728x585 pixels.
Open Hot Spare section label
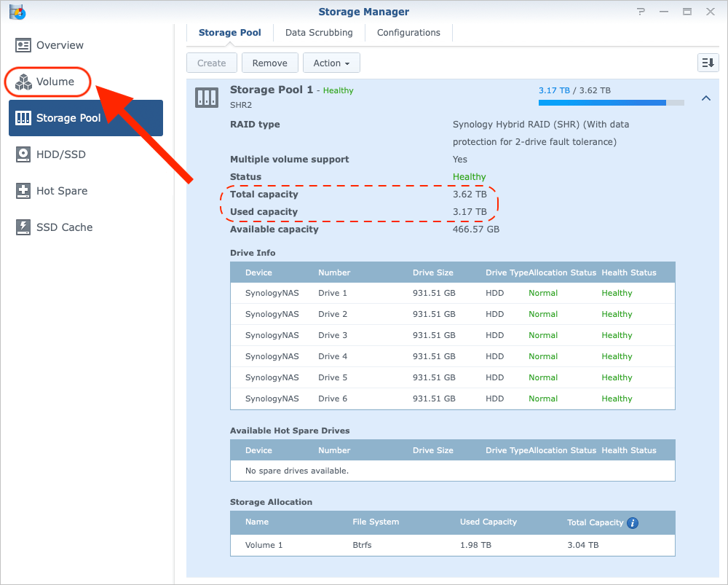[x=62, y=191]
